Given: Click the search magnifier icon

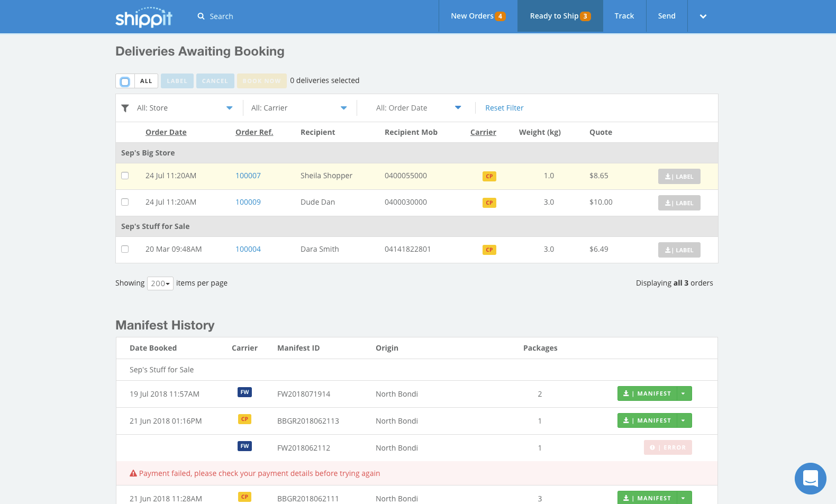Looking at the screenshot, I should coord(201,16).
